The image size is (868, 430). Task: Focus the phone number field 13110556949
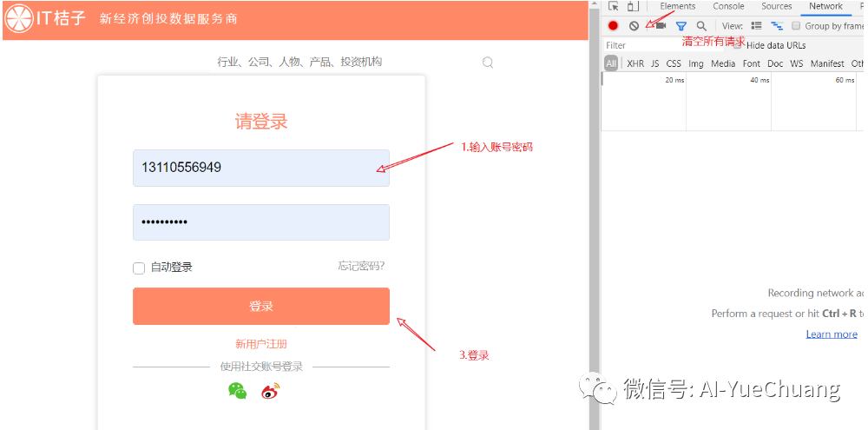pos(261,168)
